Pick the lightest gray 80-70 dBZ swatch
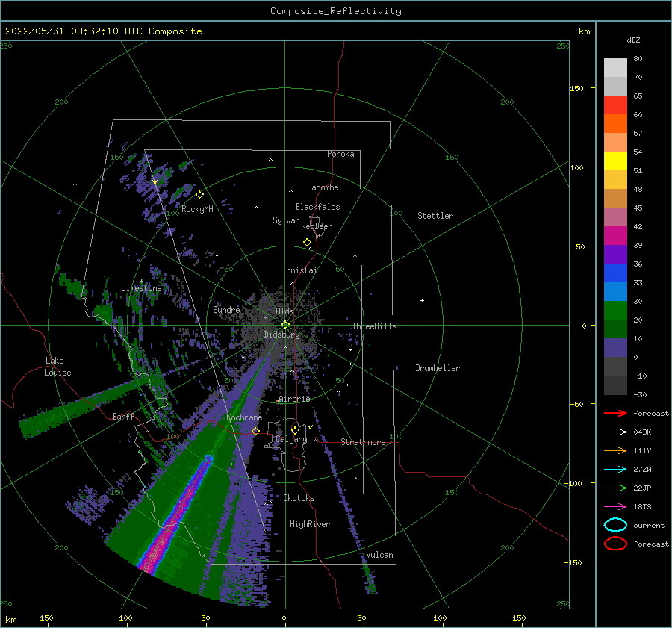 click(615, 67)
